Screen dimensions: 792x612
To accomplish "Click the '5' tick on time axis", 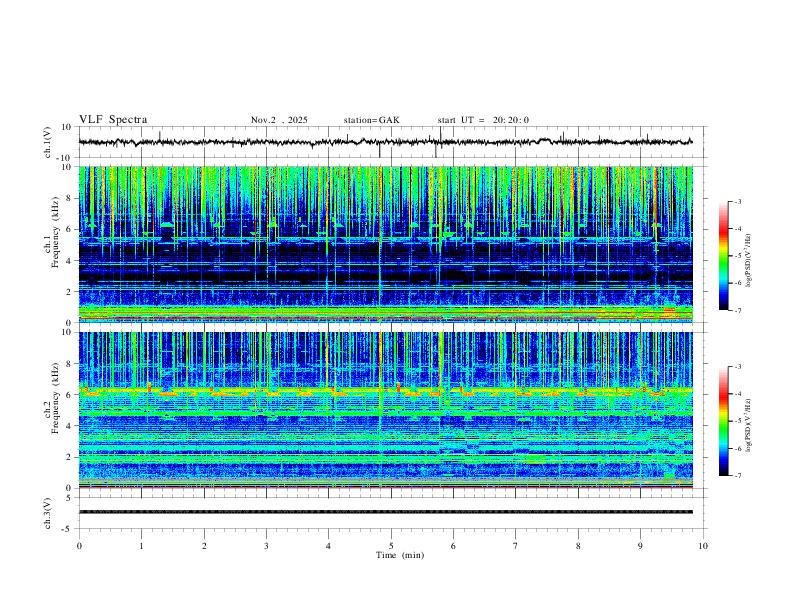I will point(391,546).
